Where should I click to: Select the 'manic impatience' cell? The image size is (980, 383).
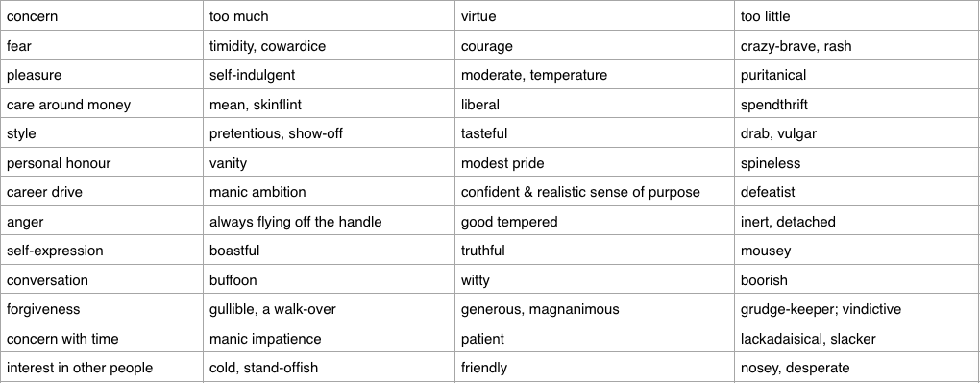[329, 338]
